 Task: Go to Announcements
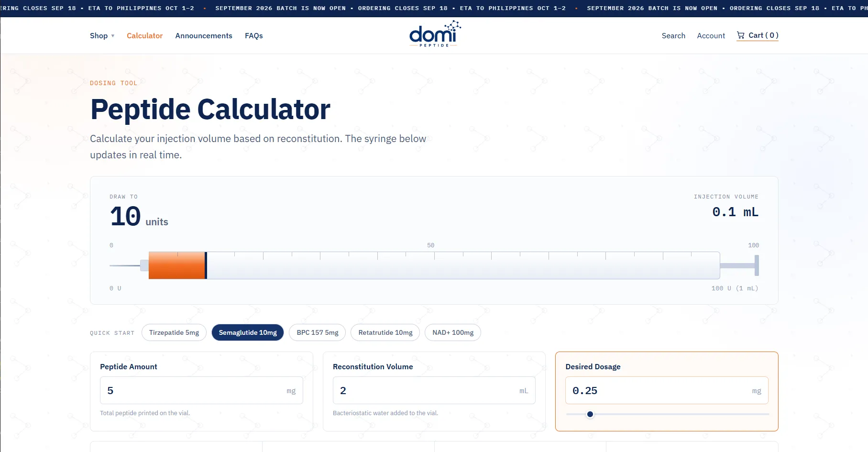pos(204,35)
